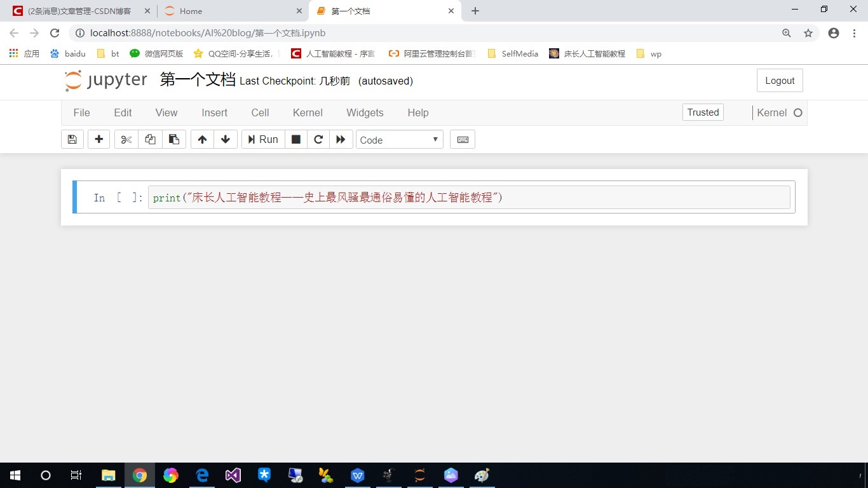Open the wp bookmark folder

click(x=649, y=54)
